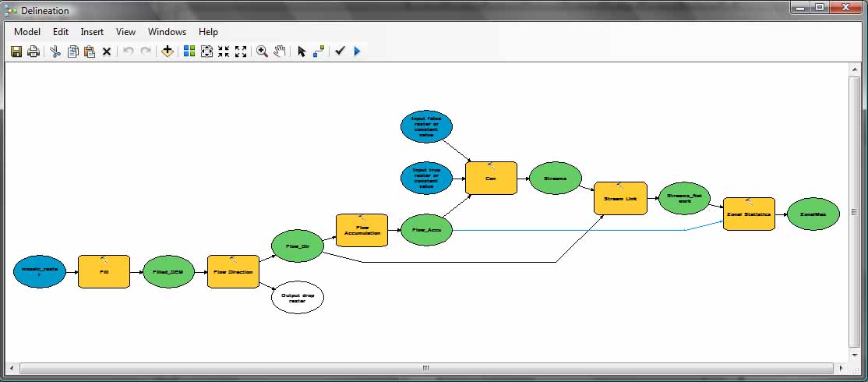
Task: Click the Validate model checkmark
Action: pyautogui.click(x=340, y=51)
